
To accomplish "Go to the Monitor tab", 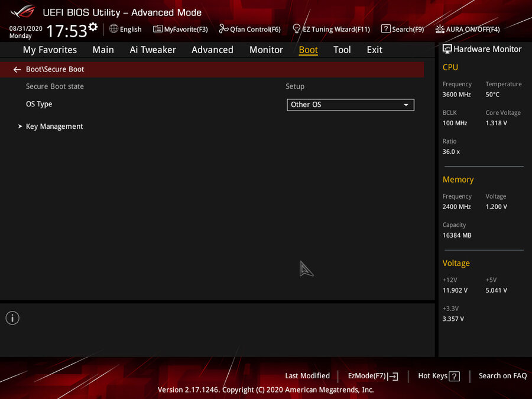I will click(x=266, y=50).
